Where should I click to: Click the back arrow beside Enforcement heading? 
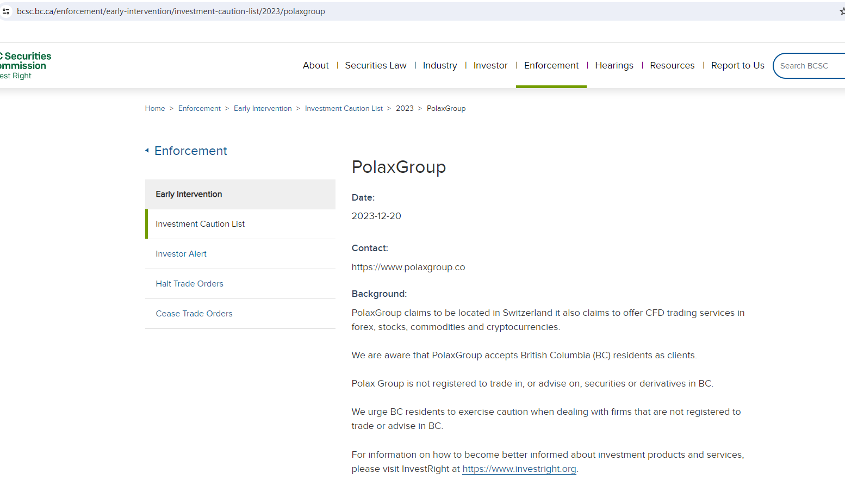(147, 151)
